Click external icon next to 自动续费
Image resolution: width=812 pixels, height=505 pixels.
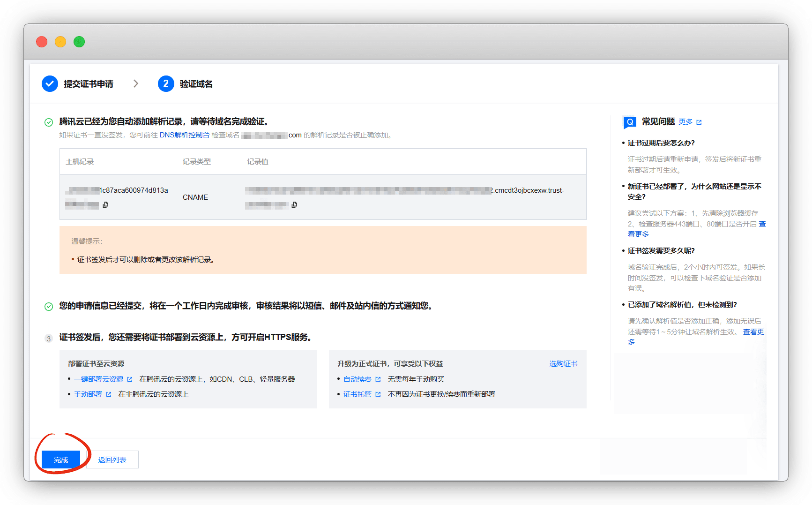(x=378, y=379)
